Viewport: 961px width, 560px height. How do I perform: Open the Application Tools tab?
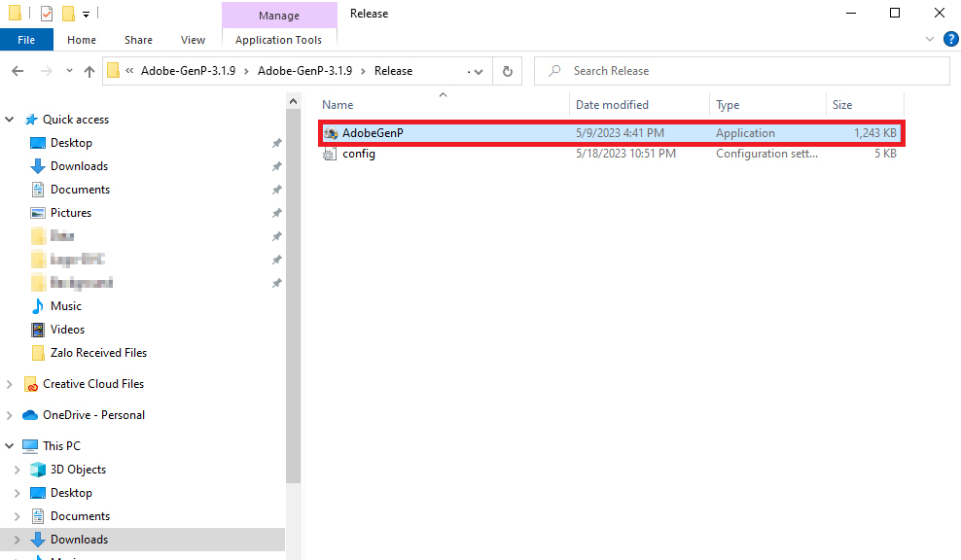pyautogui.click(x=278, y=40)
